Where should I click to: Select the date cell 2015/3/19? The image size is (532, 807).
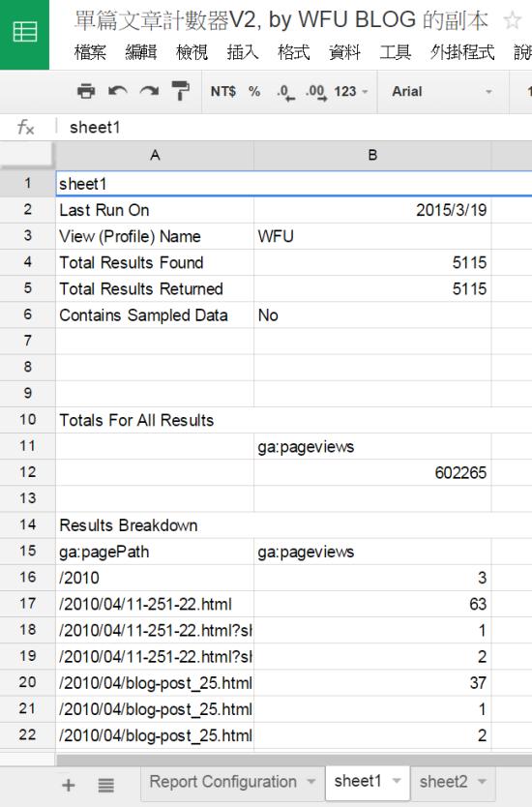372,210
